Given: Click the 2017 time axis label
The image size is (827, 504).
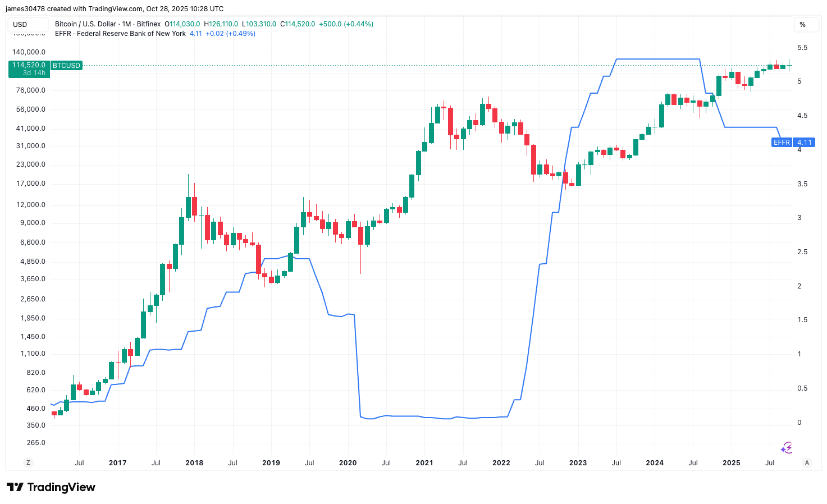Looking at the screenshot, I should 117,463.
